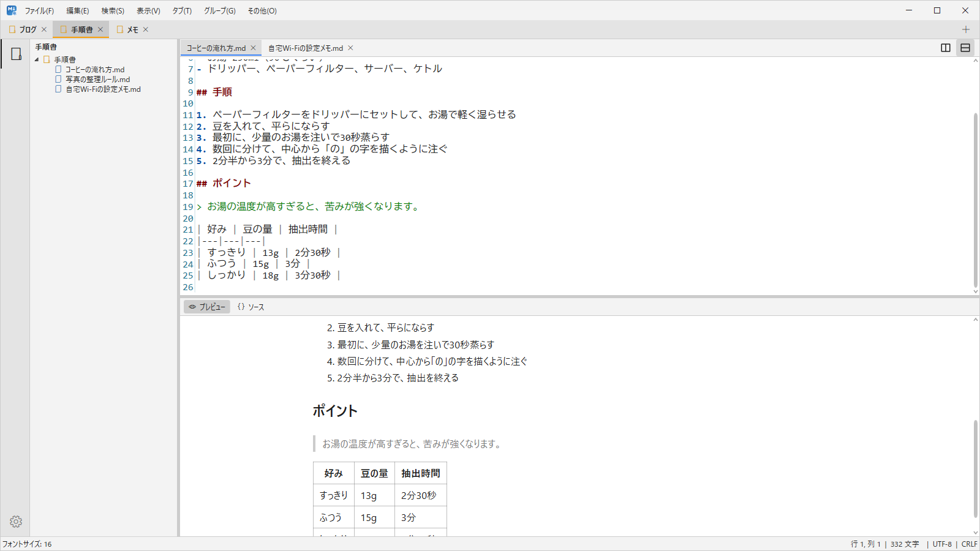Collapse the 手順書 folder in the tree
The height and width of the screenshot is (551, 980).
37,59
